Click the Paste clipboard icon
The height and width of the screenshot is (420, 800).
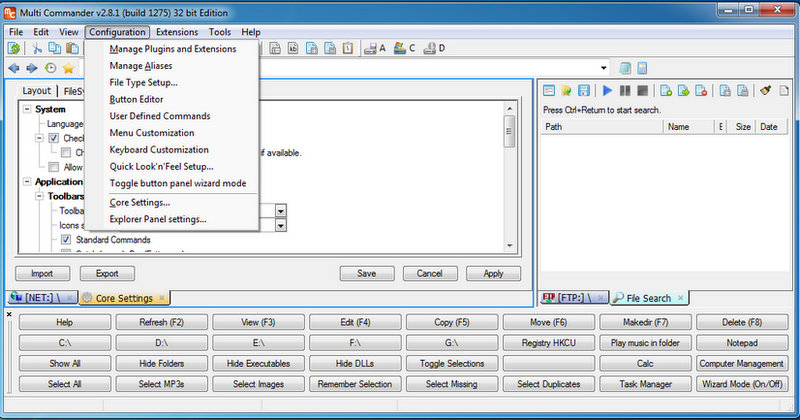[72, 48]
